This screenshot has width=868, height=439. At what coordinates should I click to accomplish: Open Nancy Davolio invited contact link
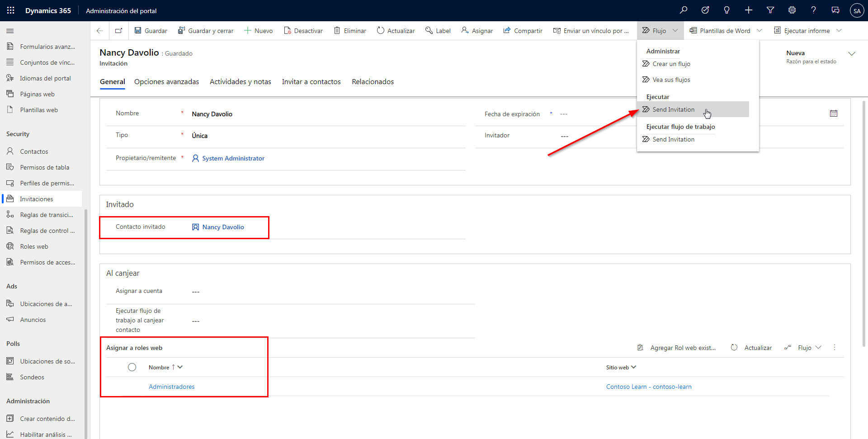click(x=223, y=227)
